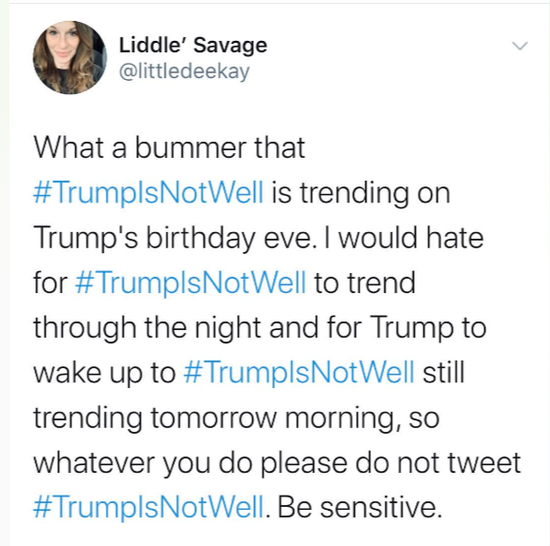Click the 'is trending on' text

pos(361,194)
